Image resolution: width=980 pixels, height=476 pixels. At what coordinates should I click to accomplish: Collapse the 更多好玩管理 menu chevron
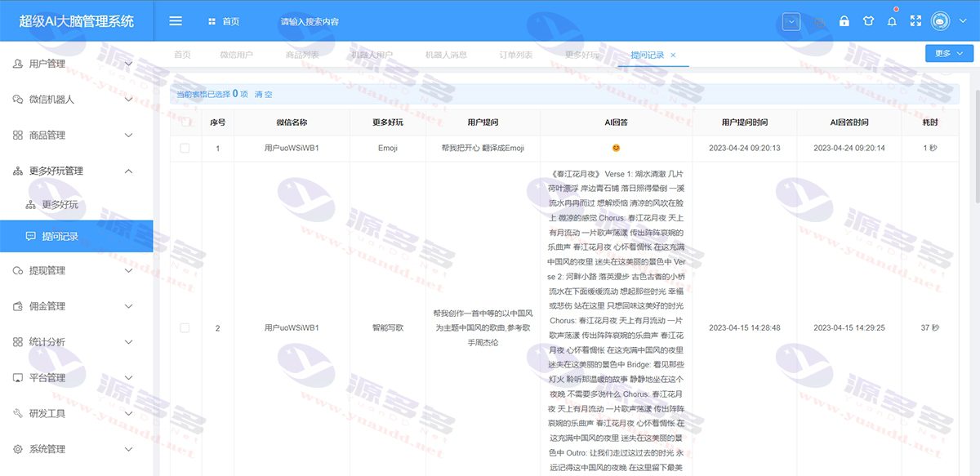pyautogui.click(x=128, y=171)
